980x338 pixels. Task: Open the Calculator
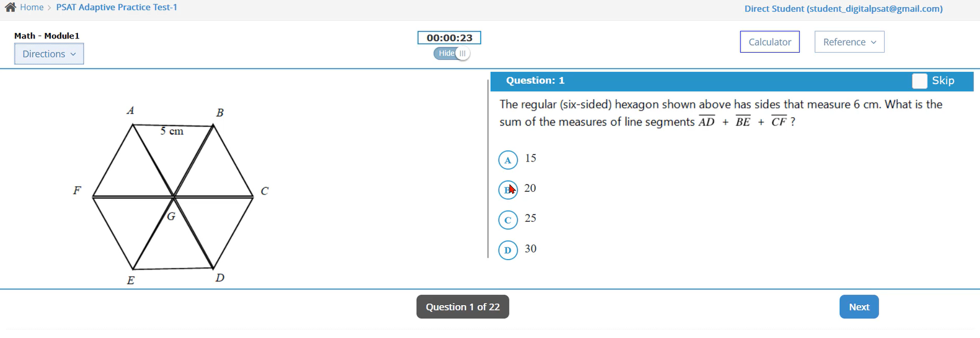(x=769, y=42)
